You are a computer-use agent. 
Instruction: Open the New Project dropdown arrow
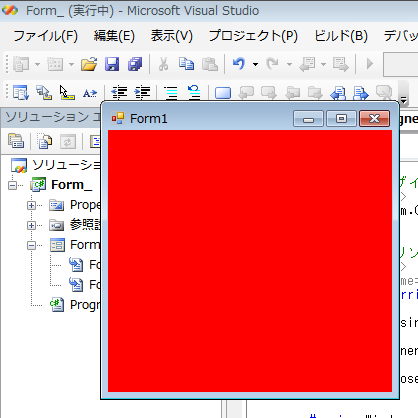tap(37, 64)
